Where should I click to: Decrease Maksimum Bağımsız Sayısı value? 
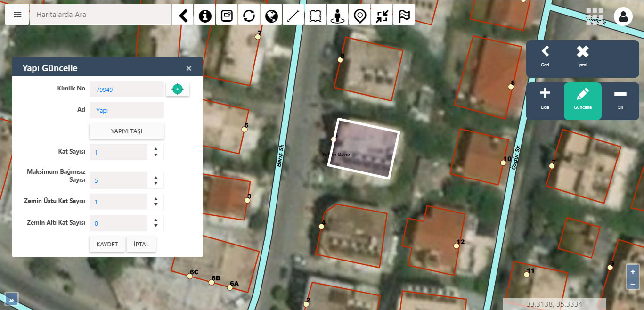156,183
